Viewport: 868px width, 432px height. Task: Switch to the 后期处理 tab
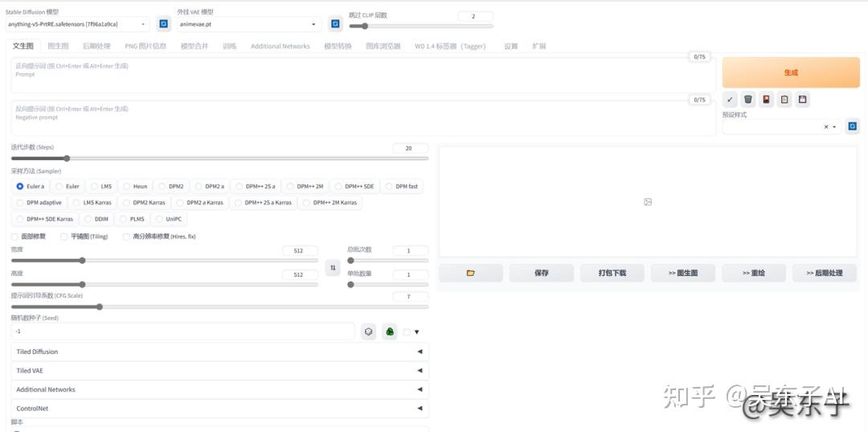point(97,46)
